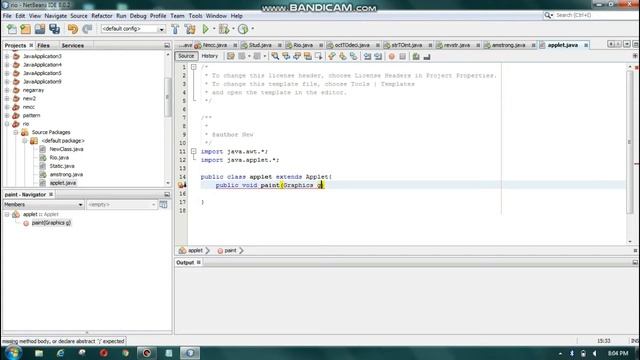
Task: Click the paint breadcrumb below editor
Action: pyautogui.click(x=230, y=251)
